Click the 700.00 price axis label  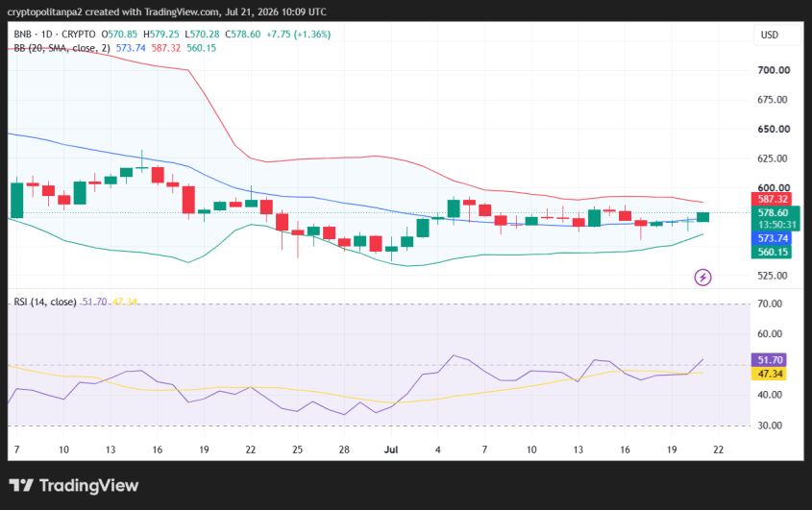click(x=774, y=70)
